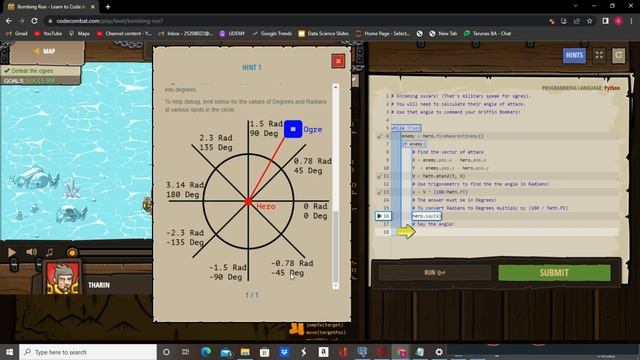Screen dimensions: 640x360
Task: Click the reload code icon
Action: tap(618, 56)
